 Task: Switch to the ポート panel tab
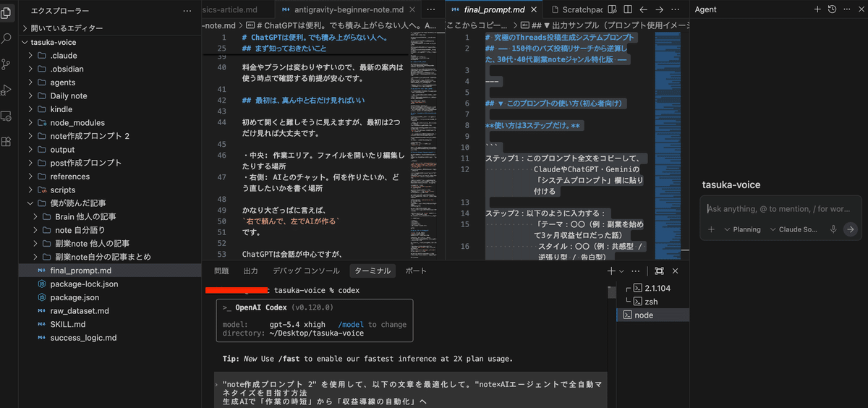(416, 271)
